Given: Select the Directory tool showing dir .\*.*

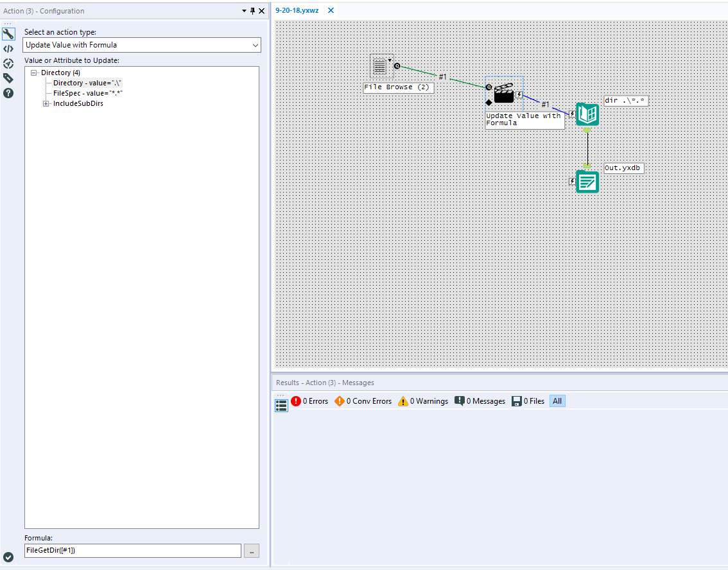Looking at the screenshot, I should tap(587, 114).
